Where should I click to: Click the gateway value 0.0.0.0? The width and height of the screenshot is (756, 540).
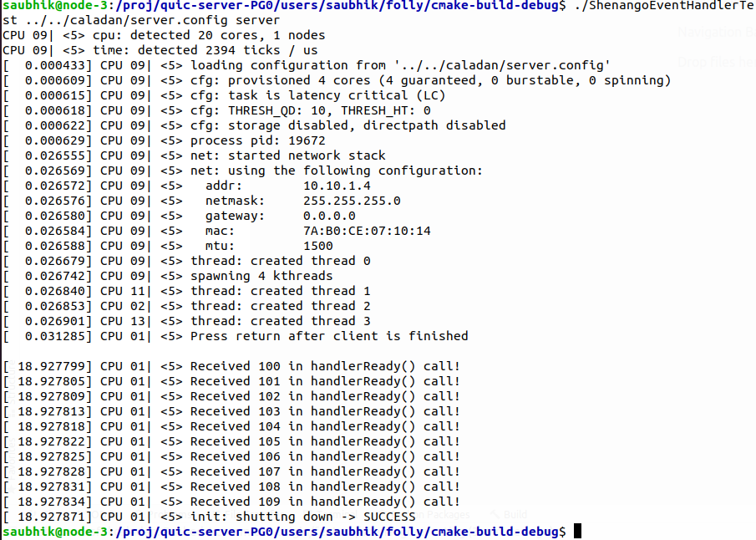click(329, 216)
